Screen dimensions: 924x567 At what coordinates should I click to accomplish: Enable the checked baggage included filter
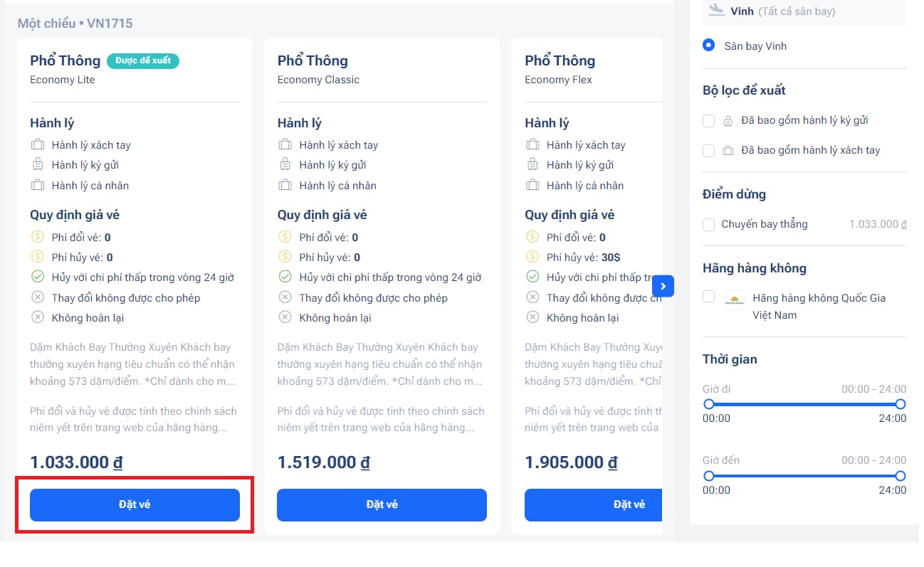[x=708, y=121]
